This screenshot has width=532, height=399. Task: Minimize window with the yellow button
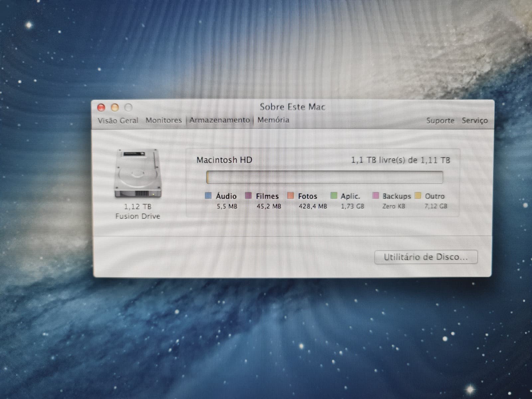point(115,107)
